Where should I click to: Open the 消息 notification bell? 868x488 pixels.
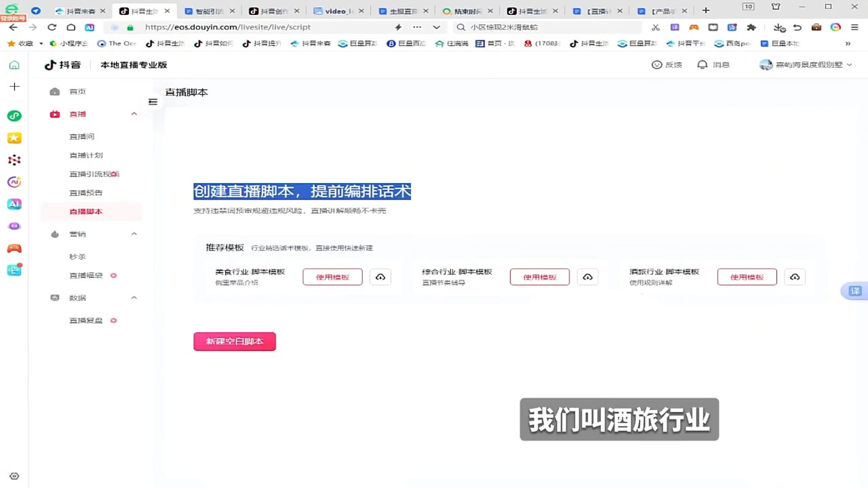point(703,64)
